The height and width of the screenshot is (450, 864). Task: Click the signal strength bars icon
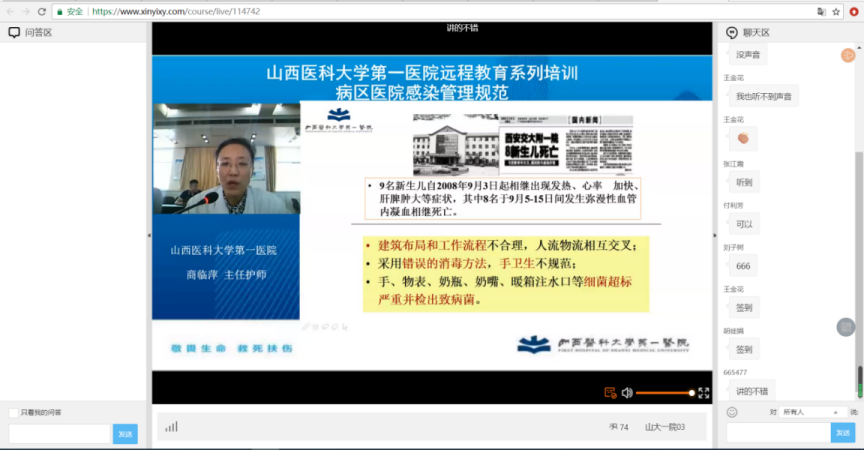coord(171,426)
